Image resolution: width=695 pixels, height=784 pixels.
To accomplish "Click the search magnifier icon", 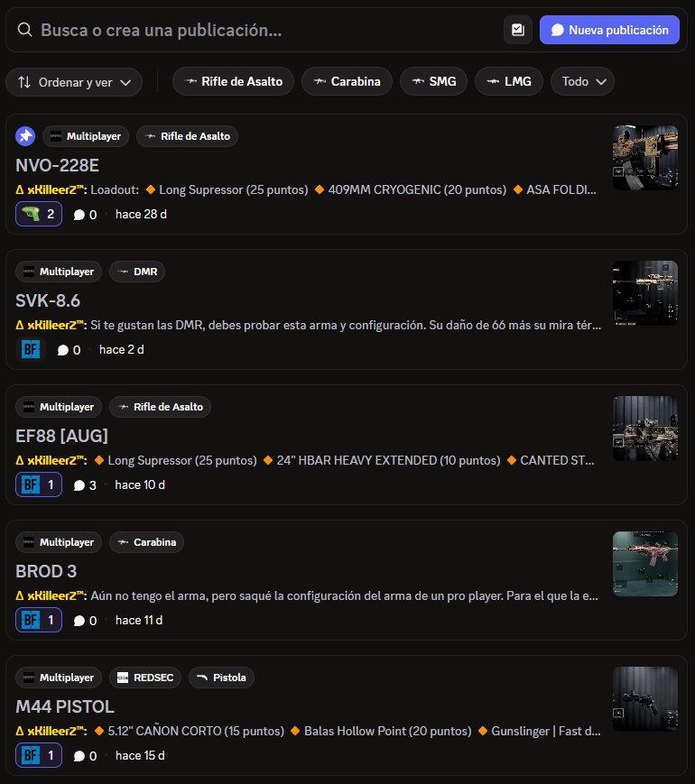I will [24, 30].
